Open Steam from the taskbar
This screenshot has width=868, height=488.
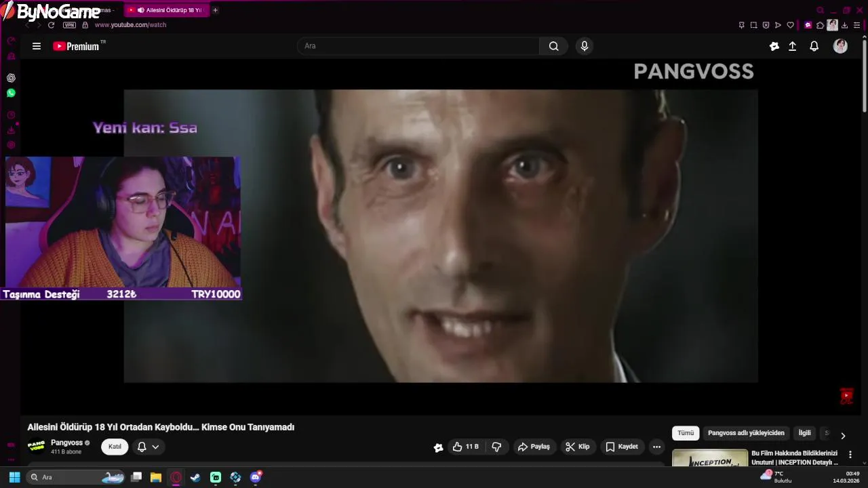pyautogui.click(x=195, y=477)
